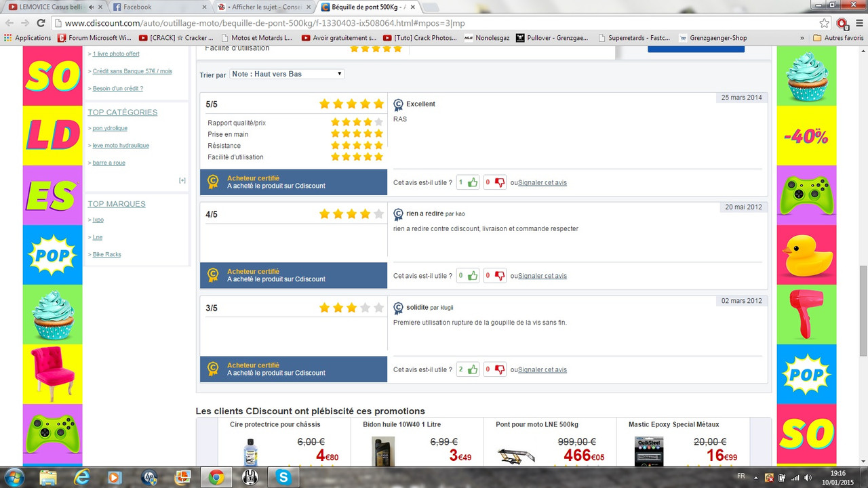Open 'Pont pour moto LNE 500kg' promotion
The width and height of the screenshot is (868, 488).
(537, 424)
